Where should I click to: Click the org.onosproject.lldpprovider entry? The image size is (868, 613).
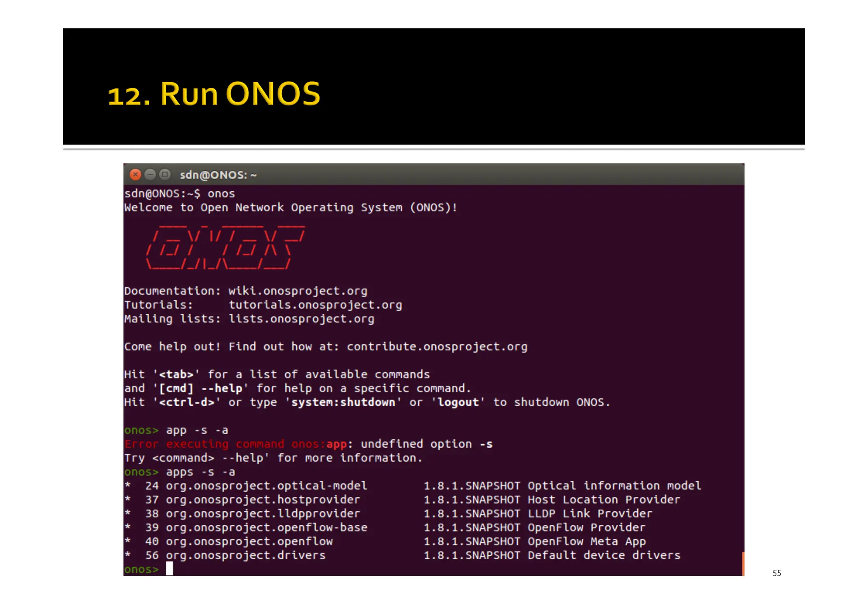click(x=263, y=514)
